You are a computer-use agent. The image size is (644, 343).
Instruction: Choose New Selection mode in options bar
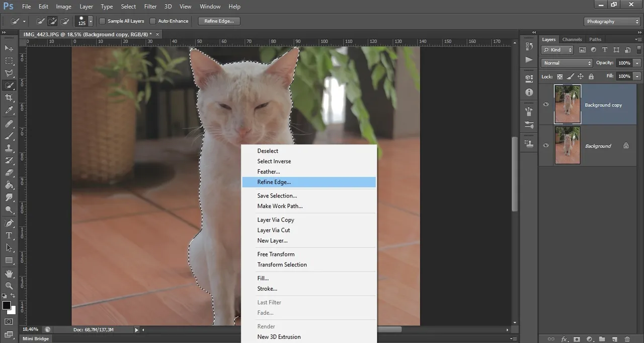click(x=40, y=21)
